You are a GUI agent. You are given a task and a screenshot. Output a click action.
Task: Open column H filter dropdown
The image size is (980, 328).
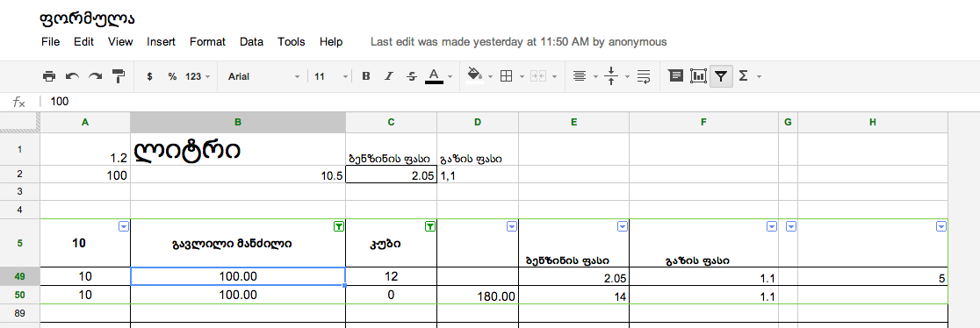coord(941,227)
